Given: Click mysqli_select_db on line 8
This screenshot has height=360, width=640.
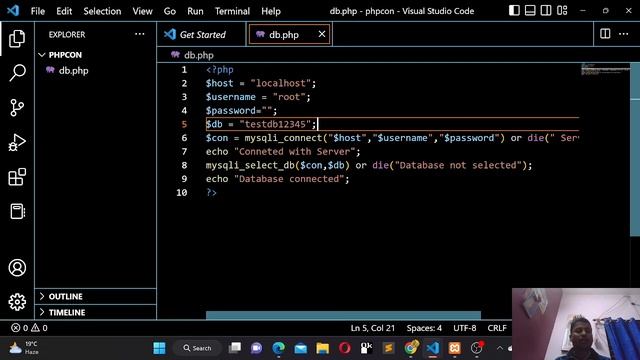Looking at the screenshot, I should click(x=250, y=165).
